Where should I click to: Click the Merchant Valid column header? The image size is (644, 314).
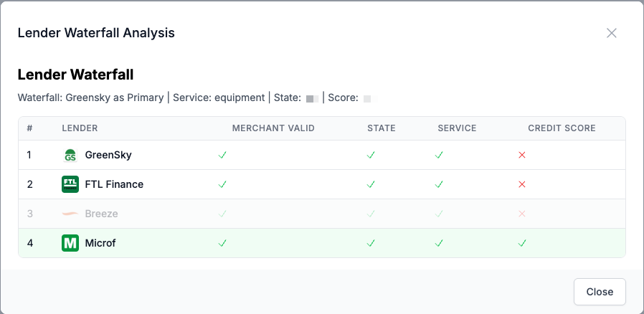point(273,128)
